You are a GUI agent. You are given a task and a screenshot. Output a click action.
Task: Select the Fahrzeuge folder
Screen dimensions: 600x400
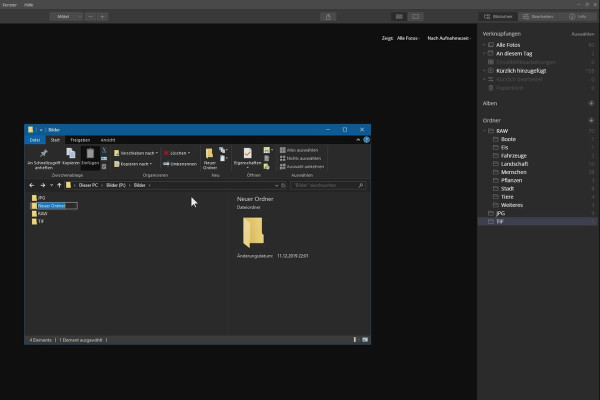pos(514,156)
